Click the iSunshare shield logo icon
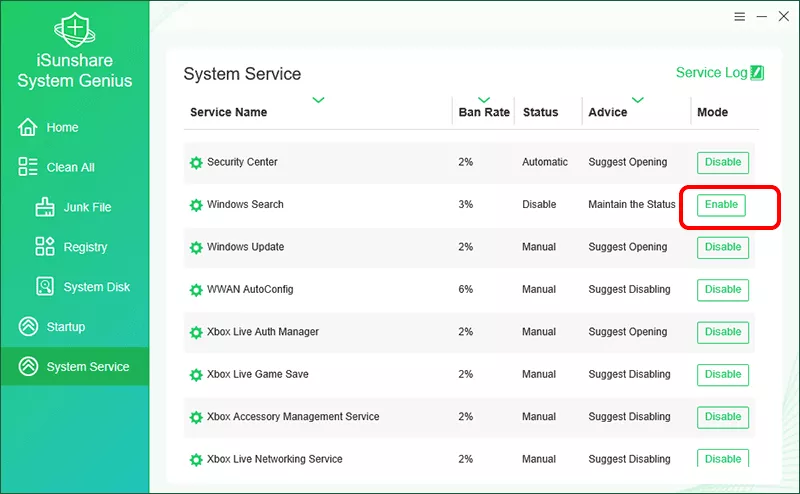The width and height of the screenshot is (800, 494). click(74, 31)
